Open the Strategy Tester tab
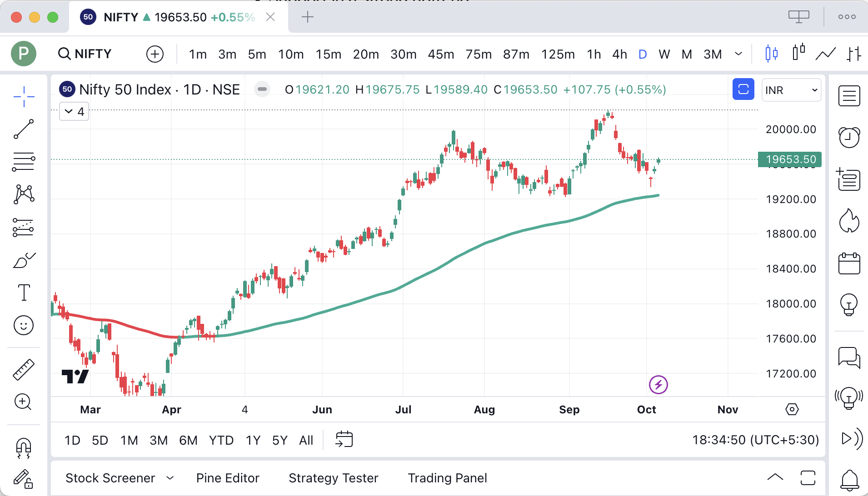This screenshot has width=868, height=496. click(x=334, y=478)
